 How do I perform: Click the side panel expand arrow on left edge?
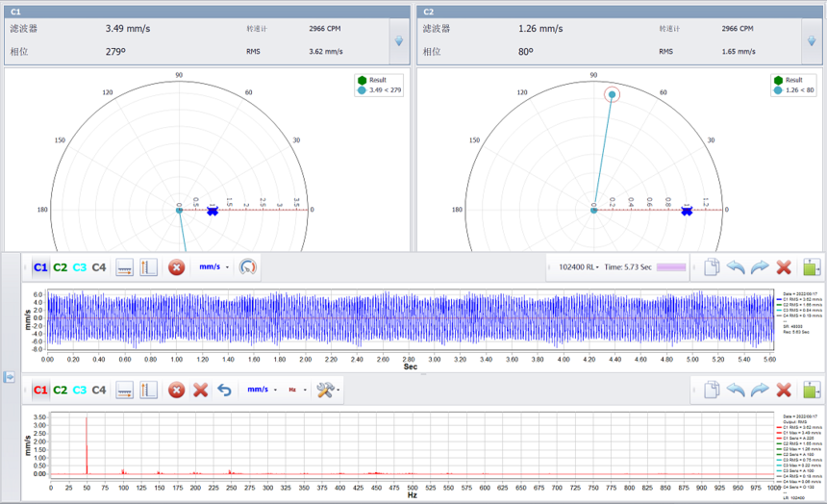pos(9,377)
